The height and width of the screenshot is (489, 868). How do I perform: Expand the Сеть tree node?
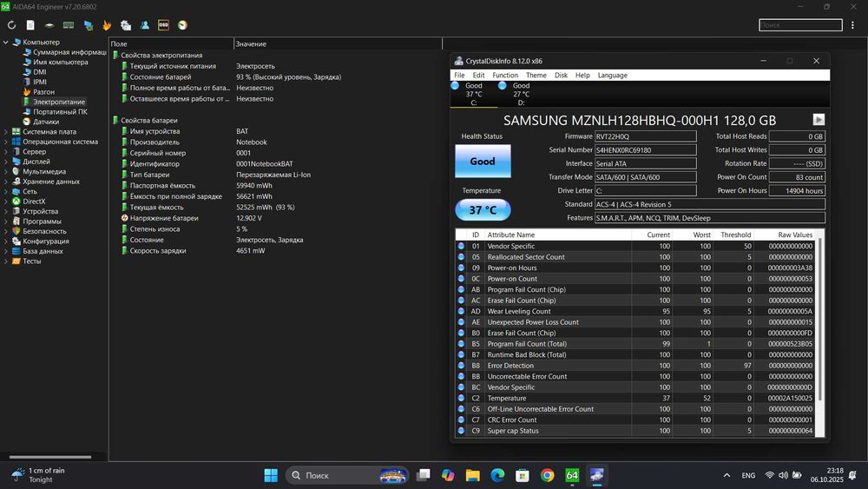pos(5,192)
